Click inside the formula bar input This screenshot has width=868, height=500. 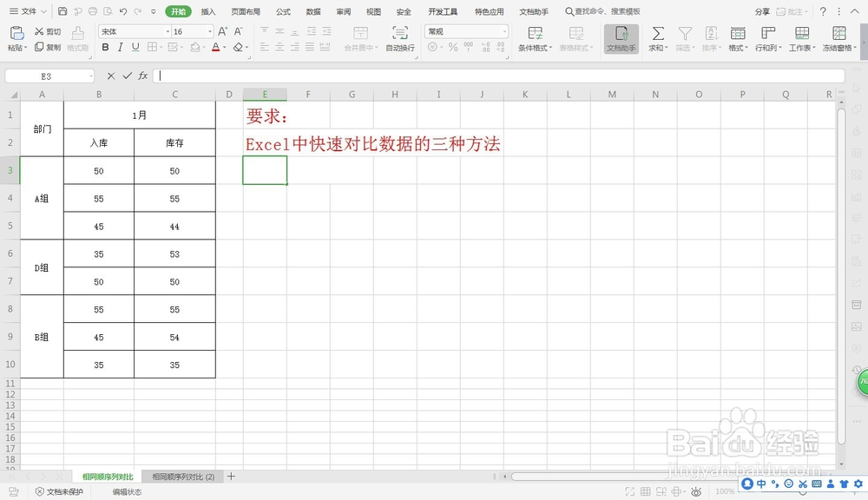pos(499,76)
